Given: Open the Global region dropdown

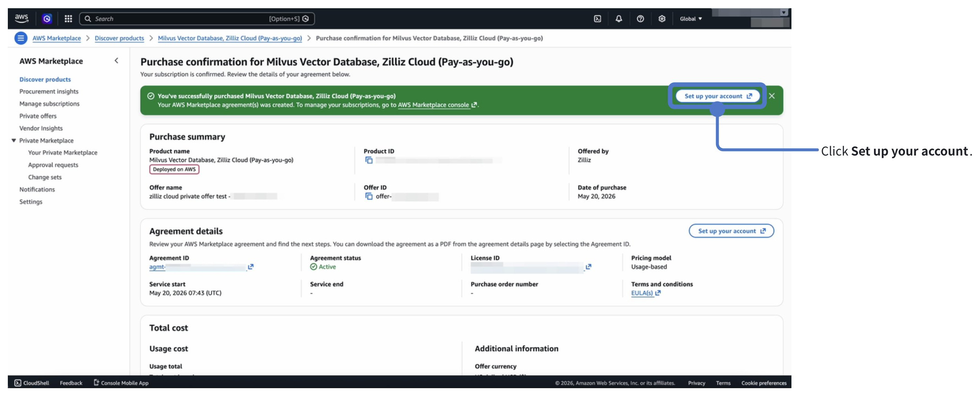Looking at the screenshot, I should 690,19.
